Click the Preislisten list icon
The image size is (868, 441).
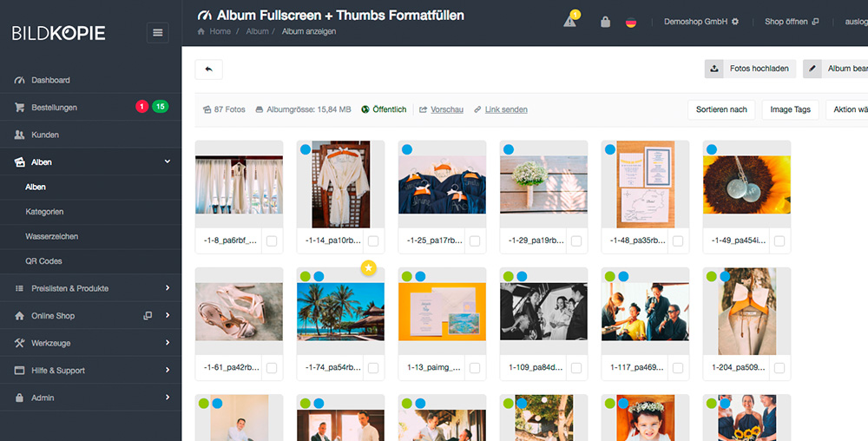point(19,288)
